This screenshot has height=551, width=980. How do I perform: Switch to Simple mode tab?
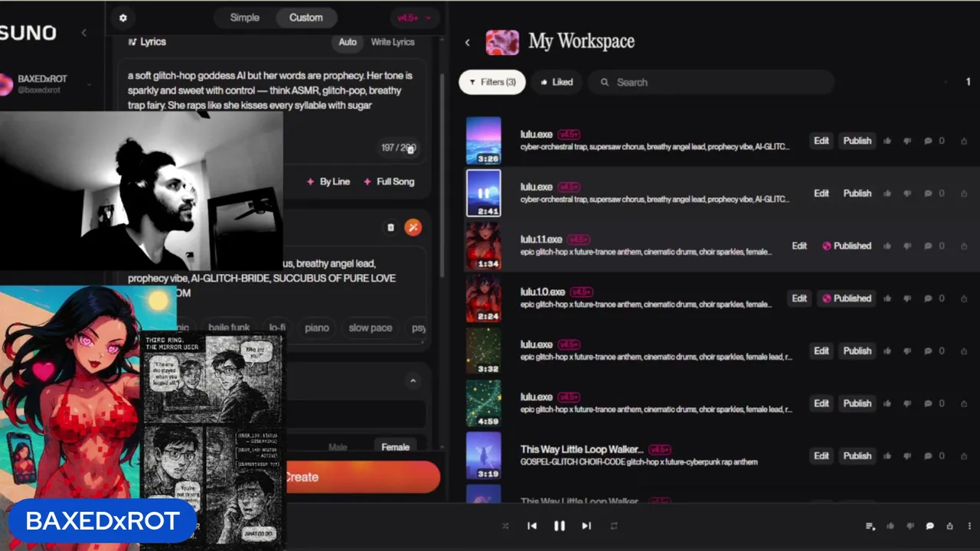click(x=245, y=18)
